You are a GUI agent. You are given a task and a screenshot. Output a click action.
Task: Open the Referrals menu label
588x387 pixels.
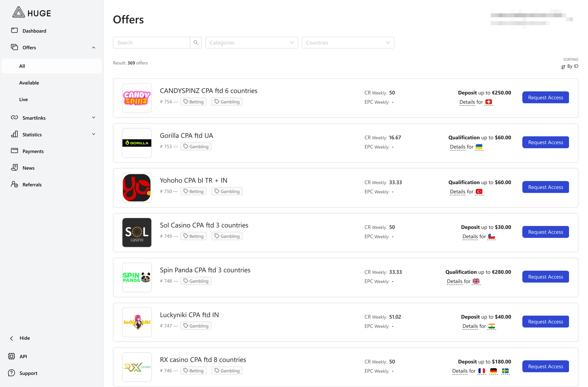pyautogui.click(x=32, y=184)
